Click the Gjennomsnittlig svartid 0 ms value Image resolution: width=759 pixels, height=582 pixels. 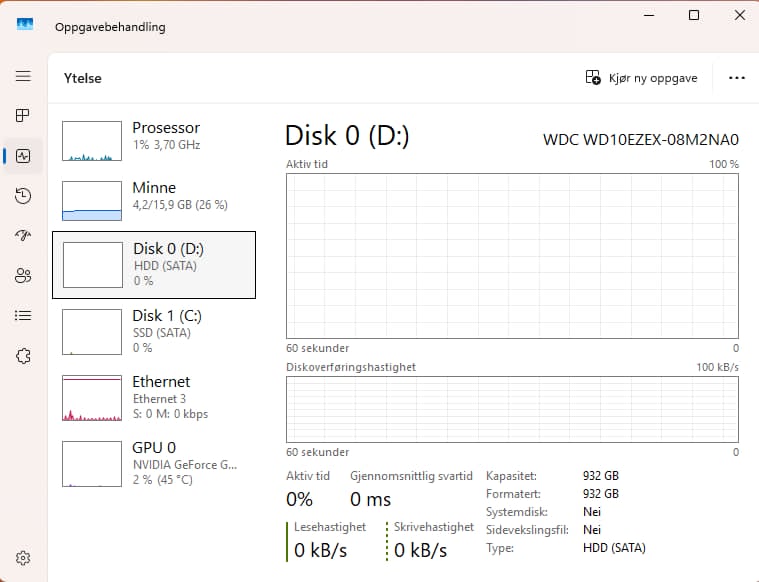370,499
